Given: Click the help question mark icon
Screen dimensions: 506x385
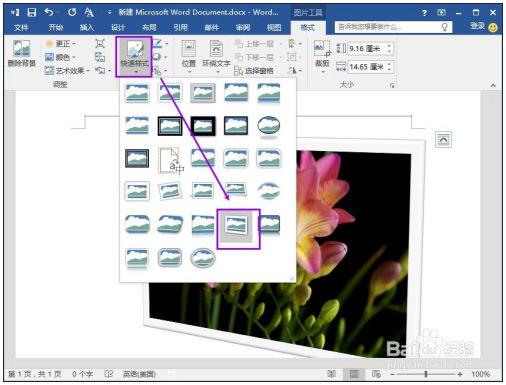Looking at the screenshot, I should click(424, 13).
